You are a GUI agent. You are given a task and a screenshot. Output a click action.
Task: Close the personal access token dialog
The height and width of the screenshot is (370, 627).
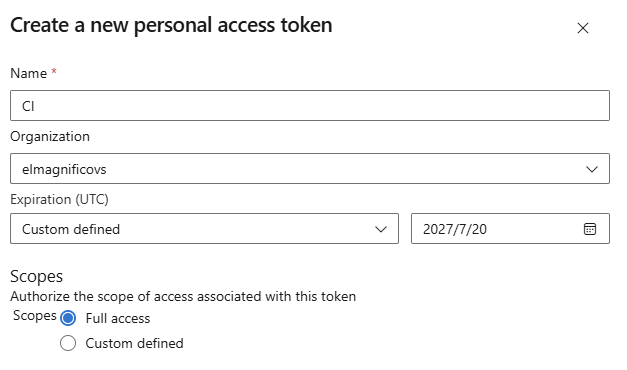pyautogui.click(x=583, y=28)
